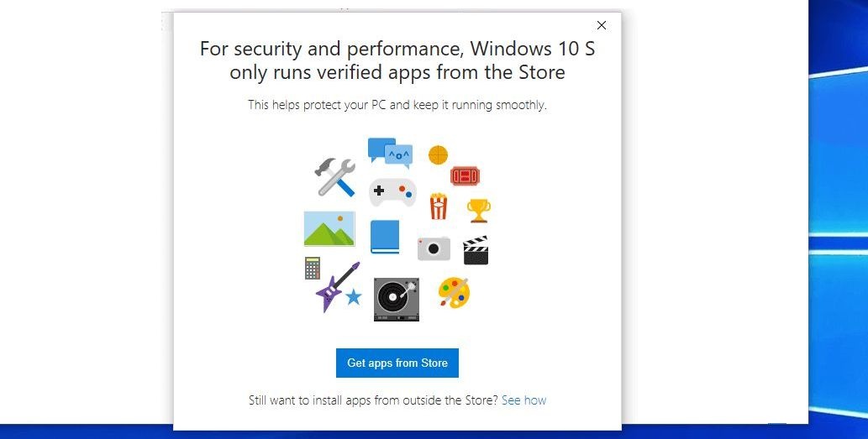Click the blue book icon
The height and width of the screenshot is (439, 868).
(385, 237)
